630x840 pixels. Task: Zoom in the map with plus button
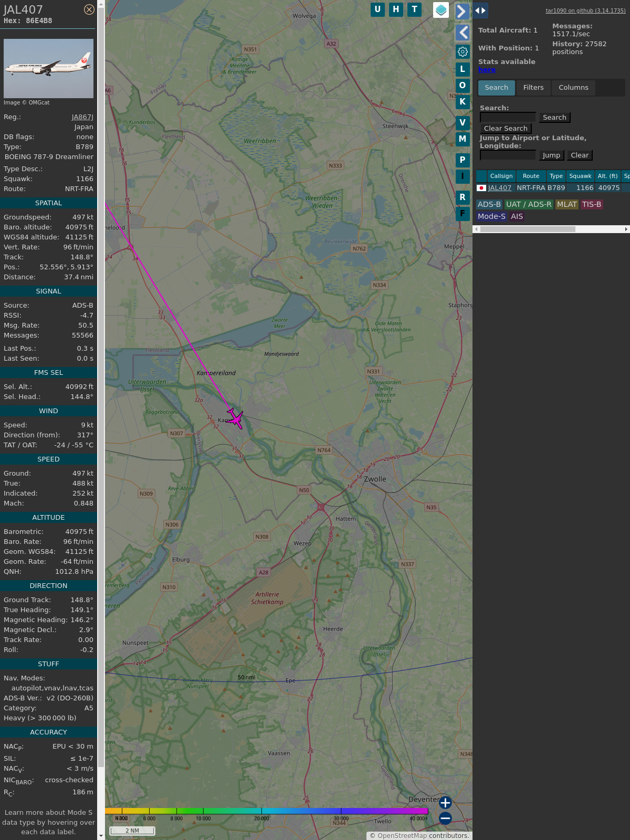click(445, 803)
